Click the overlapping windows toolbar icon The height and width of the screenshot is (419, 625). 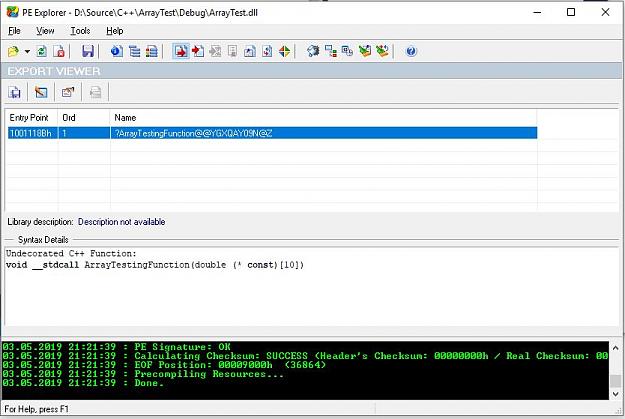point(347,51)
